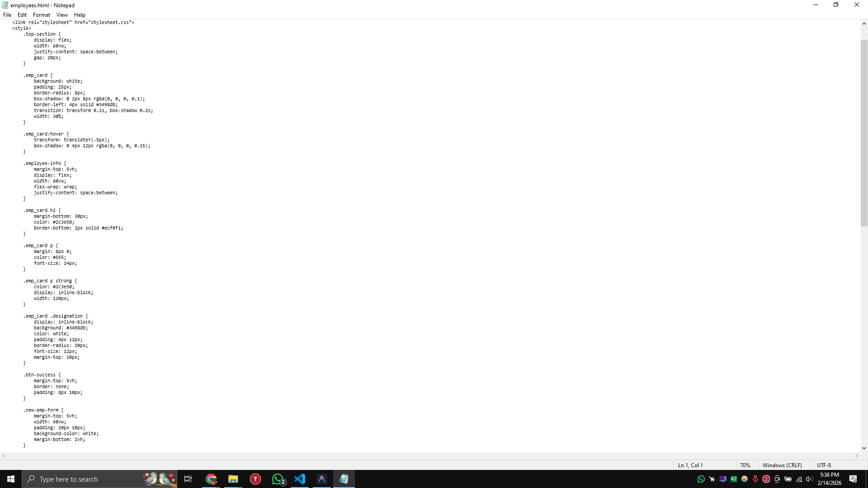Click the 70% zoom indicator in status bar

coord(745,465)
